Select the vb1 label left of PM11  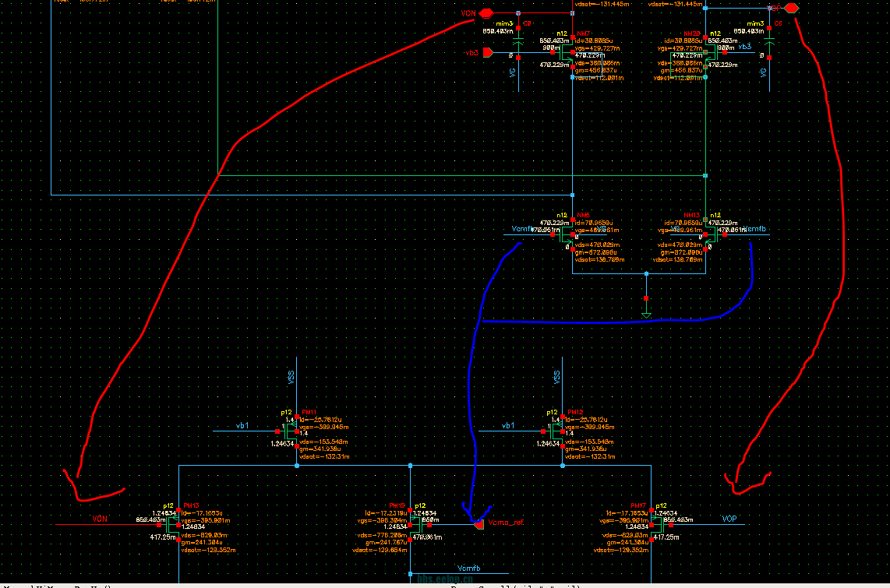[x=243, y=426]
